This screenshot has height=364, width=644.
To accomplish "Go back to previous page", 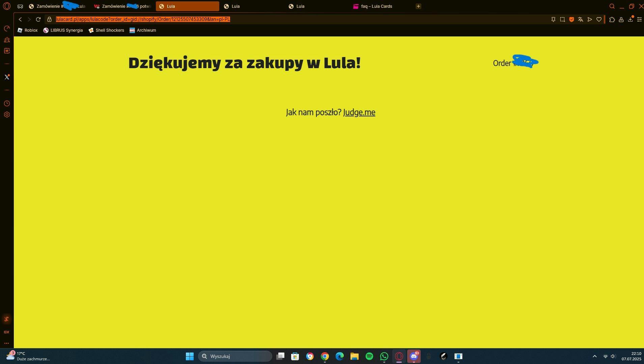I will [20, 19].
